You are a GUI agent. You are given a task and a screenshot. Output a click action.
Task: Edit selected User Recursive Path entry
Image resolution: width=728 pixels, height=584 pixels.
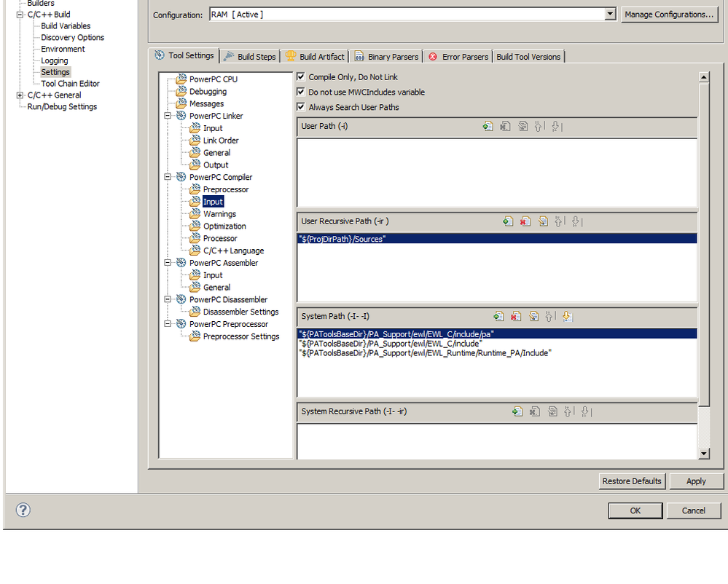click(x=543, y=221)
